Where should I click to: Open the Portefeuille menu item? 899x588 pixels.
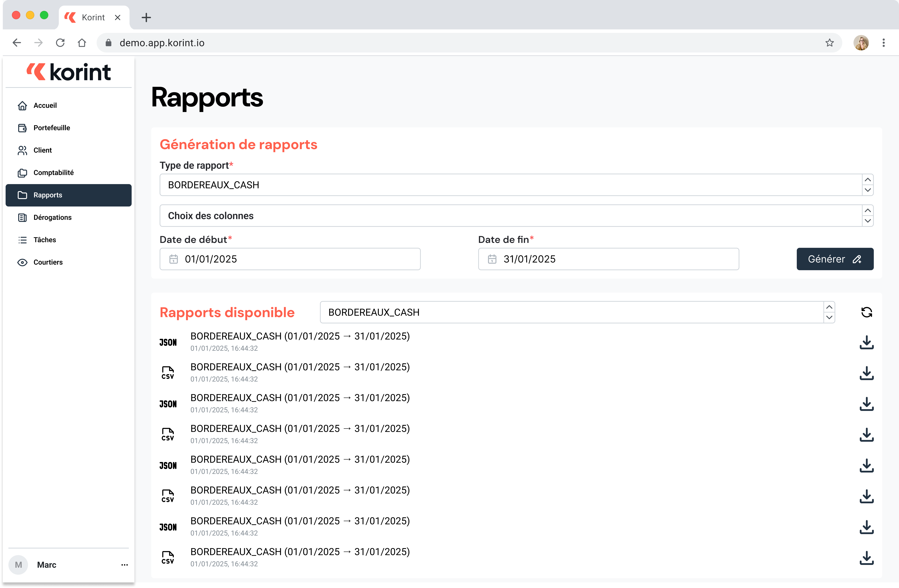point(68,128)
